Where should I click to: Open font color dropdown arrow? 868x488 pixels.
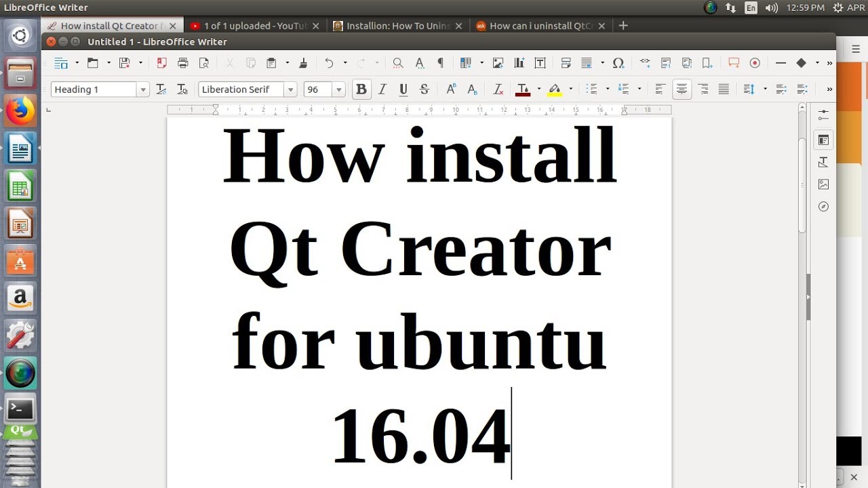tap(538, 89)
